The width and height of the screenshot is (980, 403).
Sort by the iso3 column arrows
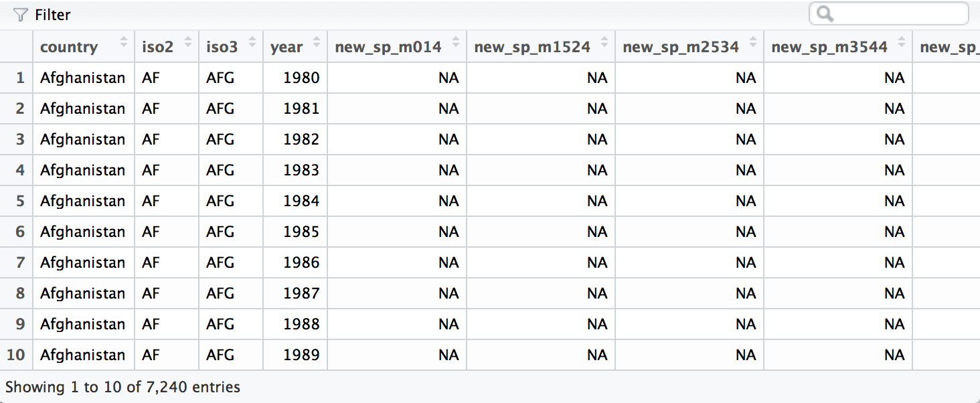point(252,43)
